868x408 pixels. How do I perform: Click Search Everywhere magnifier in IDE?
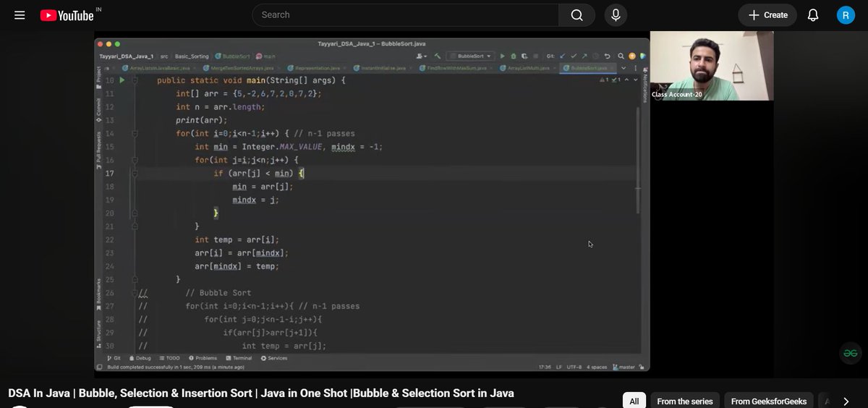pyautogui.click(x=620, y=56)
